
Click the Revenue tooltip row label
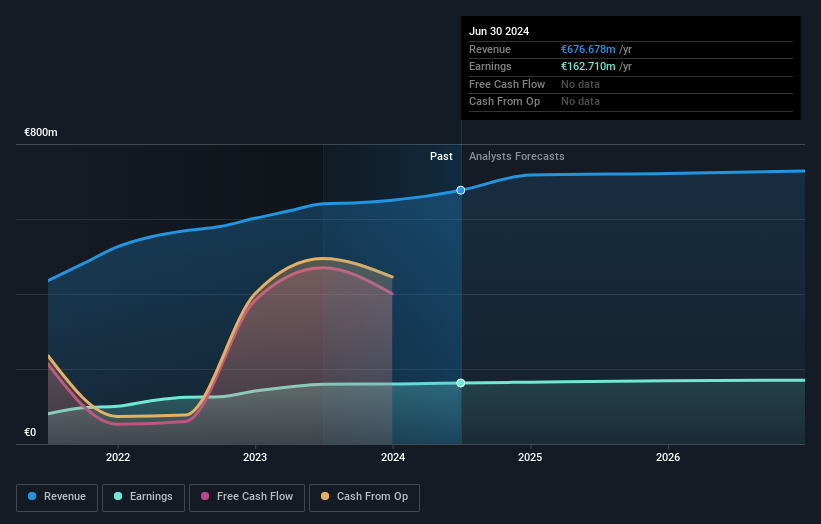(x=490, y=49)
